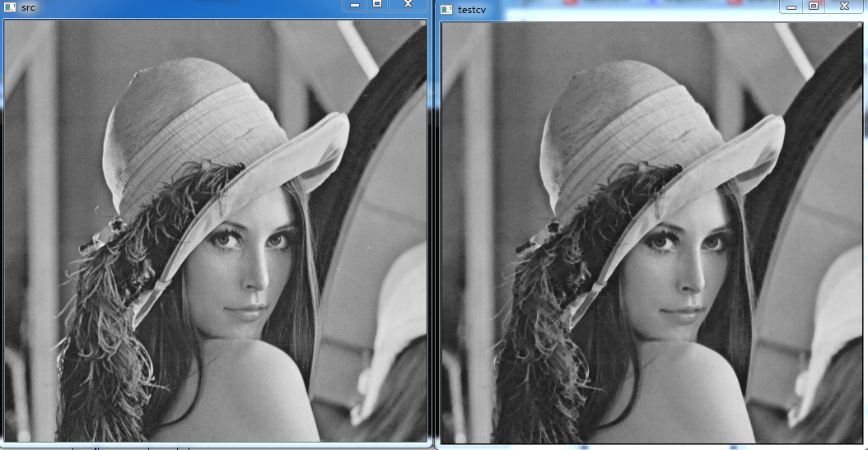Click the src window title icon
This screenshot has height=450, width=868.
click(10, 7)
